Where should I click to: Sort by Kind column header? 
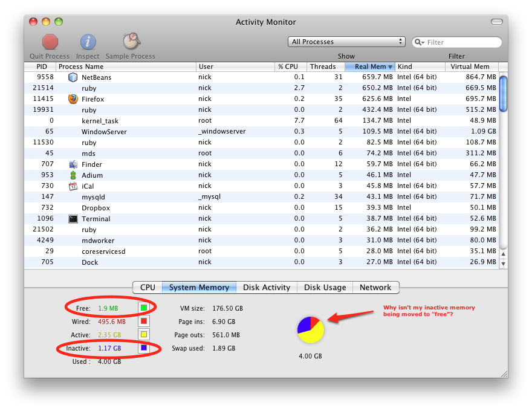(x=420, y=66)
